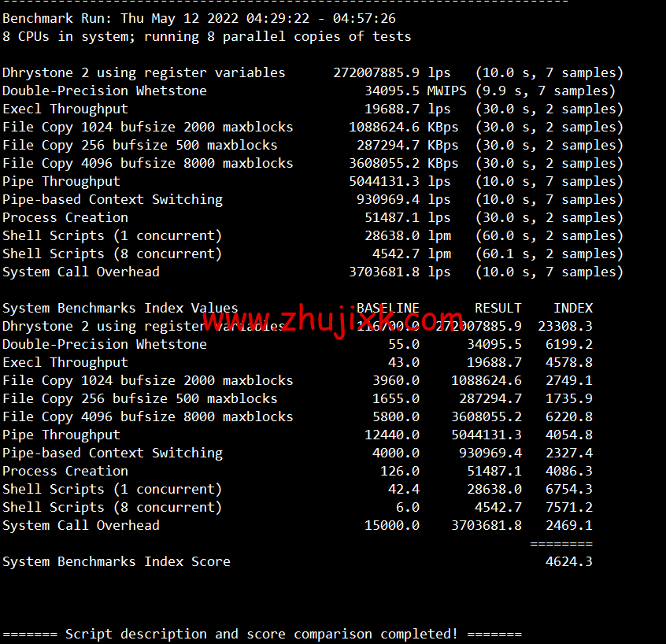This screenshot has height=644, width=666.
Task: Click the '8 CPUs in system' line
Action: (206, 36)
